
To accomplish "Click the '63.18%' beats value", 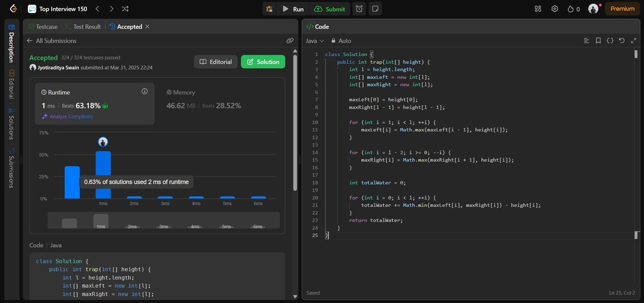I will tap(89, 106).
